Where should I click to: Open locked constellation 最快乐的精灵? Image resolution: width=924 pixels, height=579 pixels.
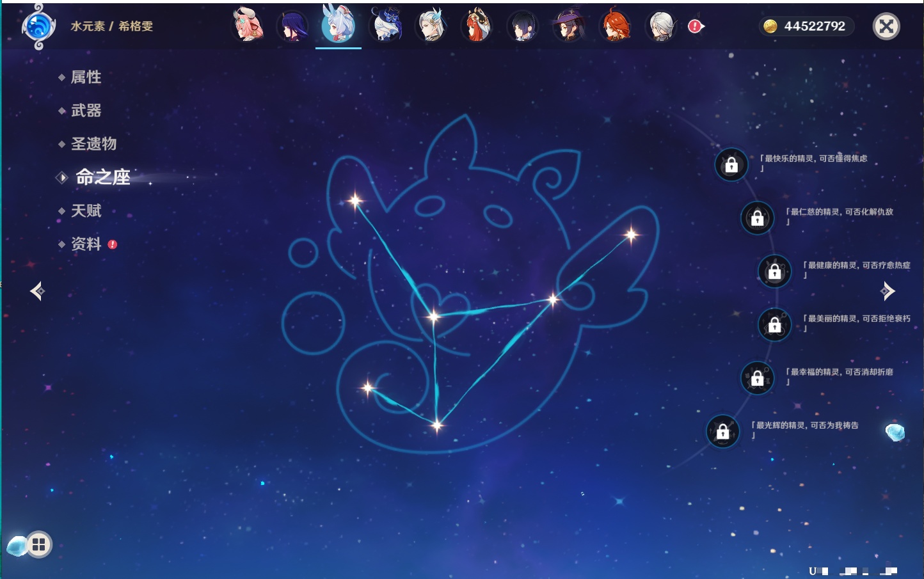pos(731,165)
